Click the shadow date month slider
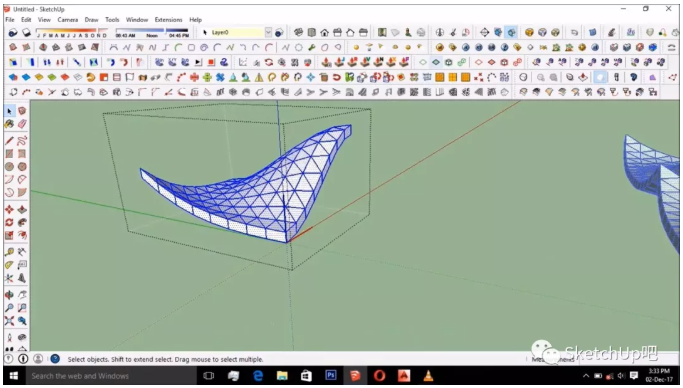The image size is (683, 388). [72, 33]
